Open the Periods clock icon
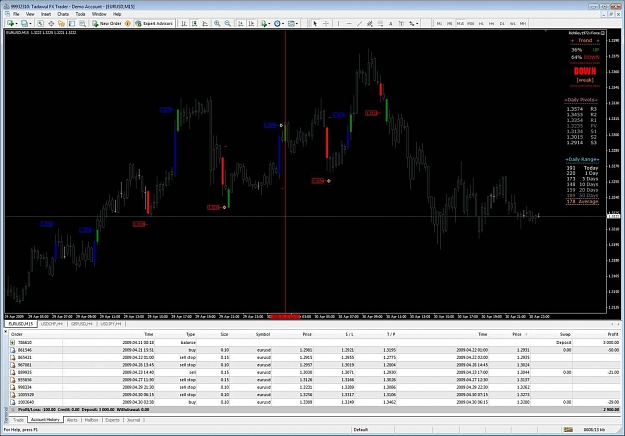 (277, 24)
